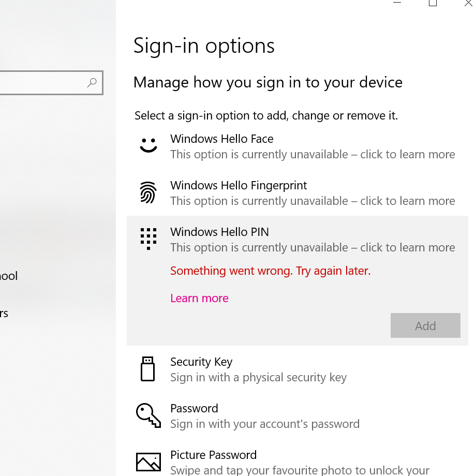This screenshot has width=476, height=476.
Task: Focus the Settings search box
Action: pyautogui.click(x=51, y=83)
